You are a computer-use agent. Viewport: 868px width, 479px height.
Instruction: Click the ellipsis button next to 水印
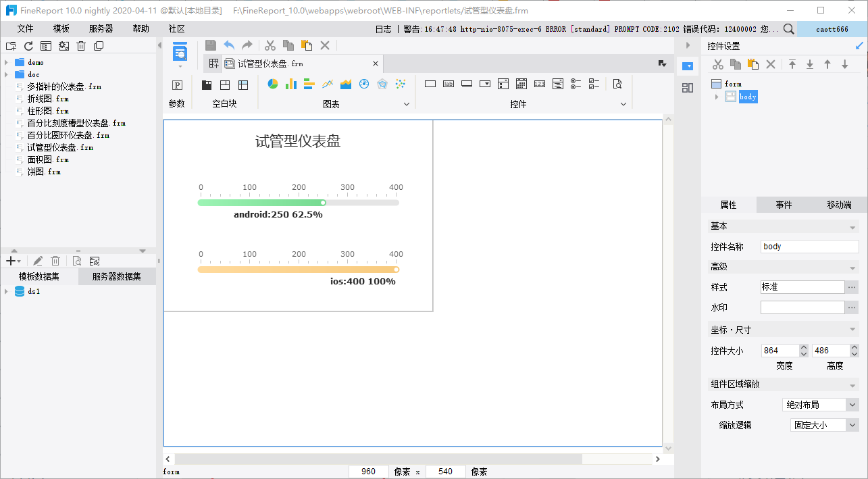pos(852,307)
